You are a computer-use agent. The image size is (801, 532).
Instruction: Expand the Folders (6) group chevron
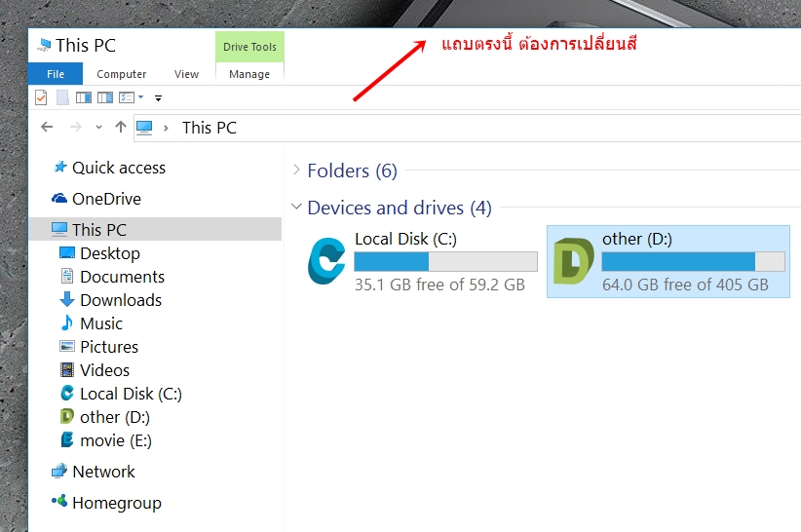pyautogui.click(x=296, y=170)
